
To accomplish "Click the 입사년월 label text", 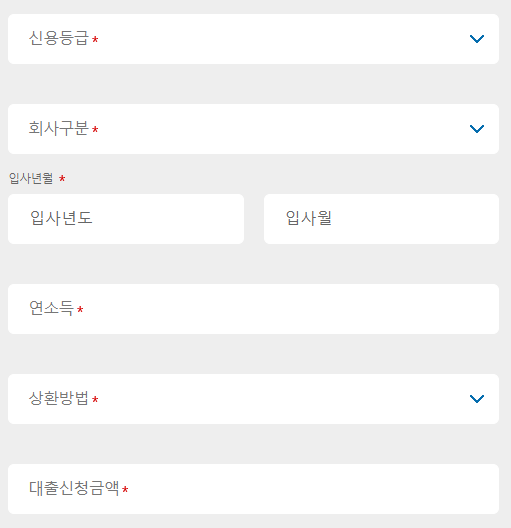I will pos(31,178).
